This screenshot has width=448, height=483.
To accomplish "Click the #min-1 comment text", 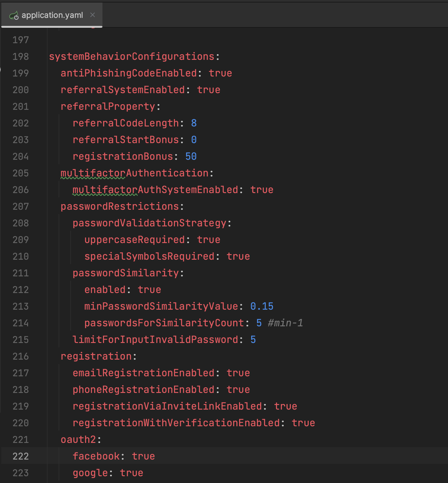I will pyautogui.click(x=285, y=323).
